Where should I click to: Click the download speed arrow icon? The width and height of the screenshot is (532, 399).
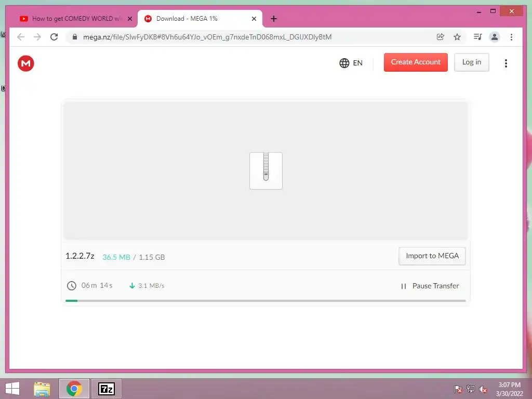[132, 286]
